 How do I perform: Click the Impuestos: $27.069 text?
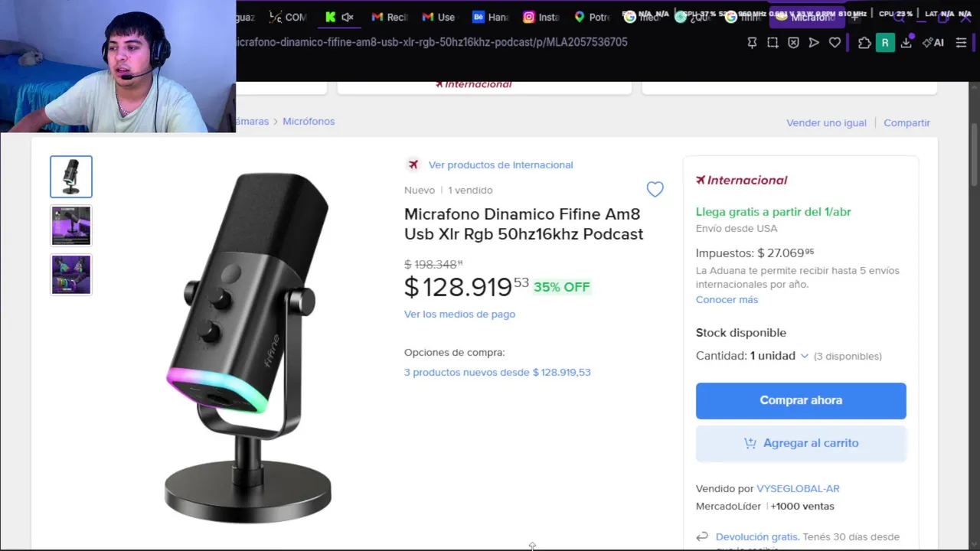click(755, 253)
